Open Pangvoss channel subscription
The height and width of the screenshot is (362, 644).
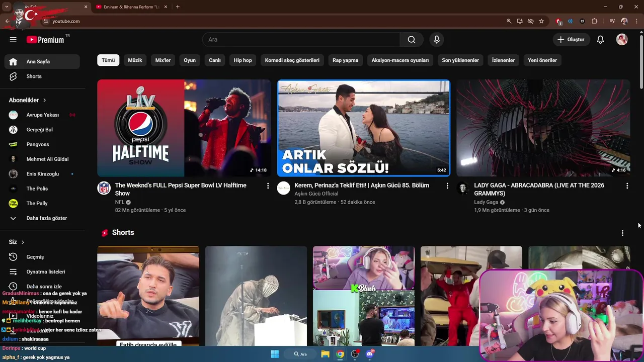click(42, 144)
